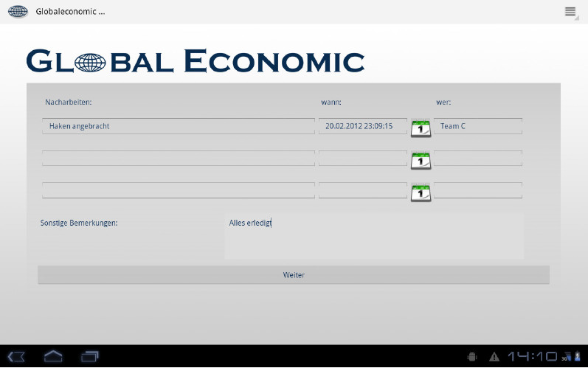Focus the 'Haken angebracht' text field

[179, 126]
